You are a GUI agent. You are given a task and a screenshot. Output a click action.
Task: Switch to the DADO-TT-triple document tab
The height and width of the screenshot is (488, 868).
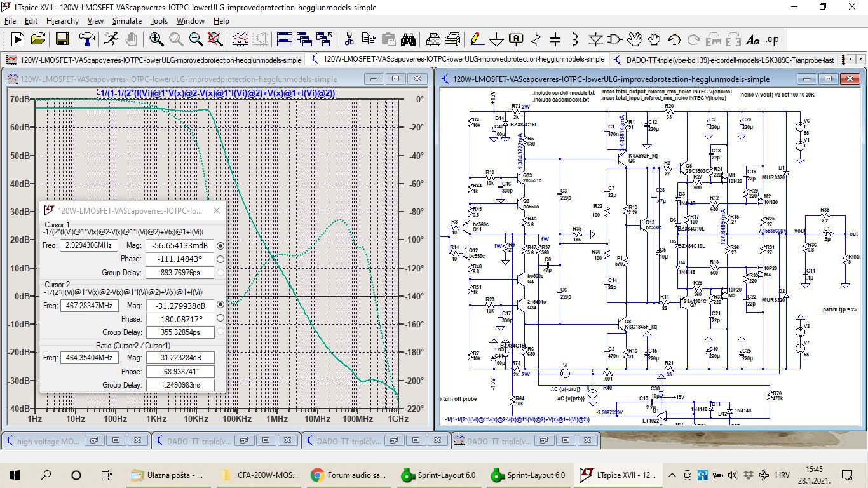pyautogui.click(x=724, y=59)
